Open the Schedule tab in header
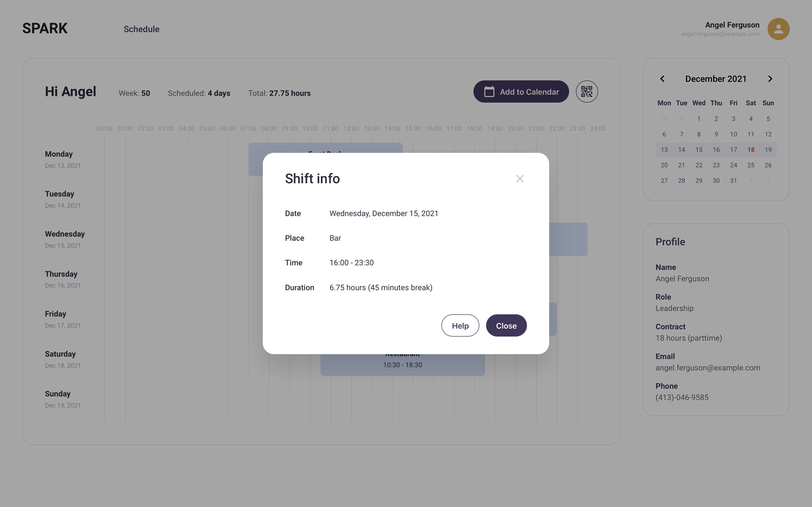 tap(141, 29)
